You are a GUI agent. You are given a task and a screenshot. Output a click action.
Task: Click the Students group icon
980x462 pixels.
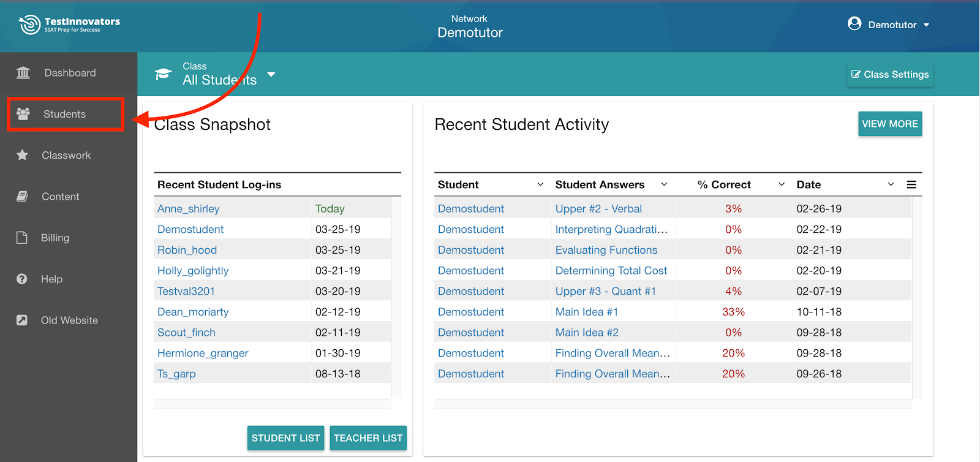23,113
